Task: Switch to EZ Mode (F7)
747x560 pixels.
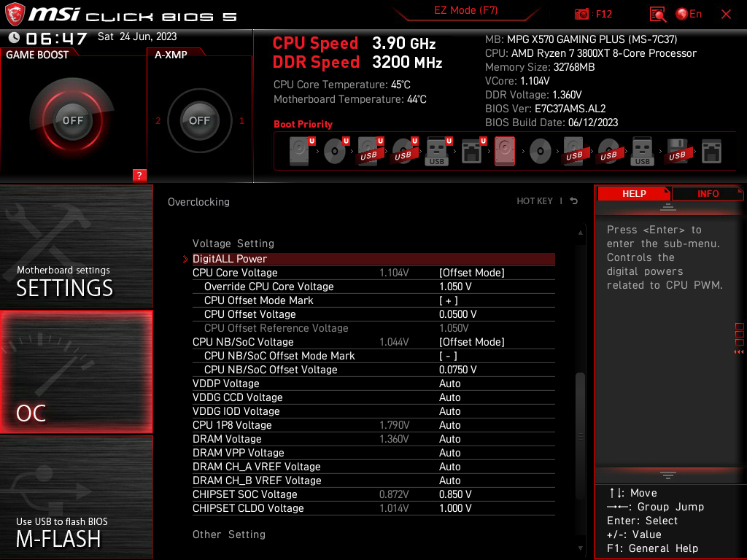Action: tap(466, 10)
